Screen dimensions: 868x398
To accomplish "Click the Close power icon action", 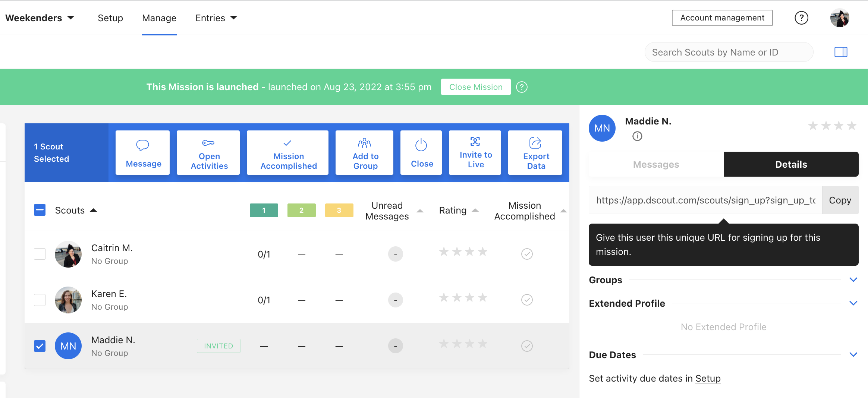I will tap(421, 153).
